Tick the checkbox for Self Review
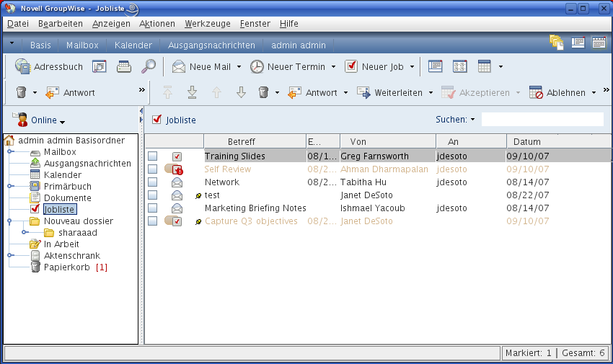 [153, 169]
